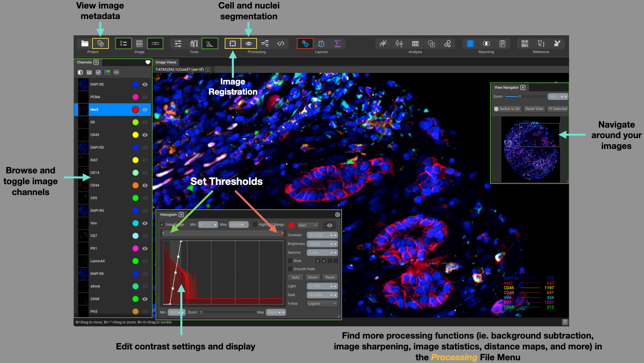Click the Zoom percent stepper arrow in View Navigator

pos(565,97)
